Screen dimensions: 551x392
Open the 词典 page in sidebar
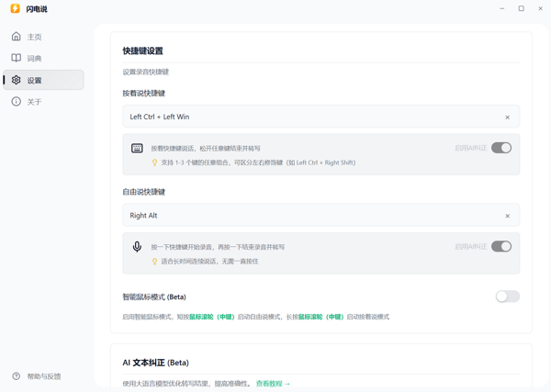(x=34, y=59)
